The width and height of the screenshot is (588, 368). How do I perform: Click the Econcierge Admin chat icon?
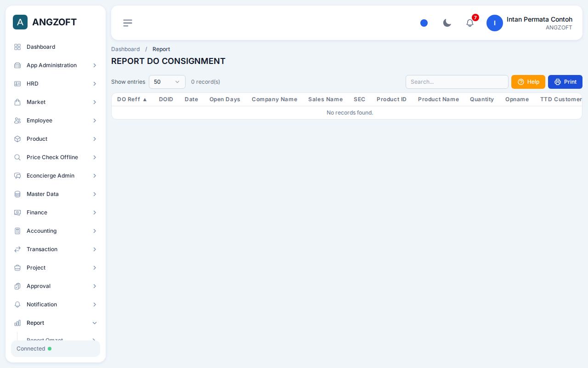pyautogui.click(x=17, y=176)
